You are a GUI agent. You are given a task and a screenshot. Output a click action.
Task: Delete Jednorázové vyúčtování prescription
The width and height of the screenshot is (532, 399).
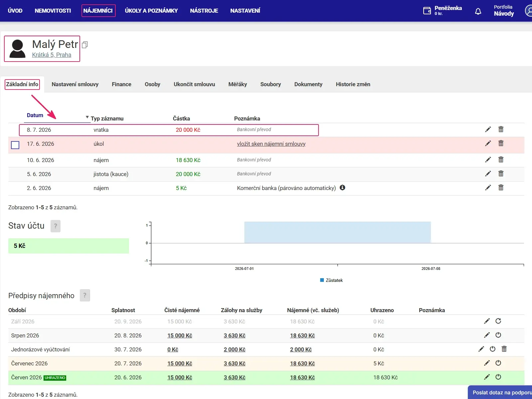point(504,349)
